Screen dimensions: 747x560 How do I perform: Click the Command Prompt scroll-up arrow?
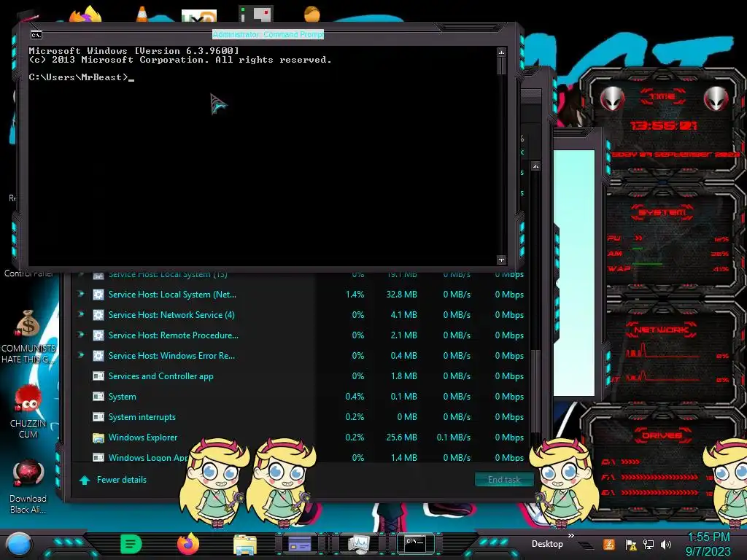click(501, 52)
